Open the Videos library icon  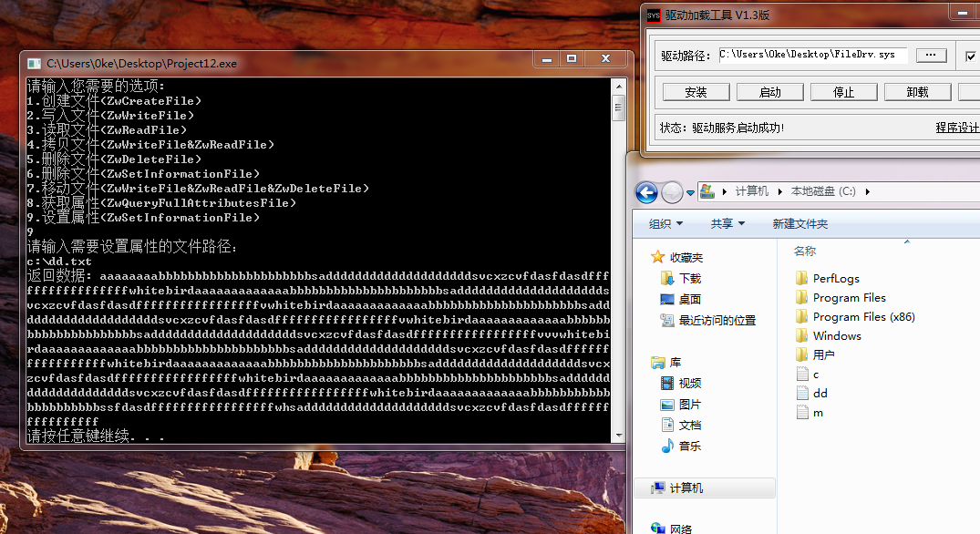(667, 383)
